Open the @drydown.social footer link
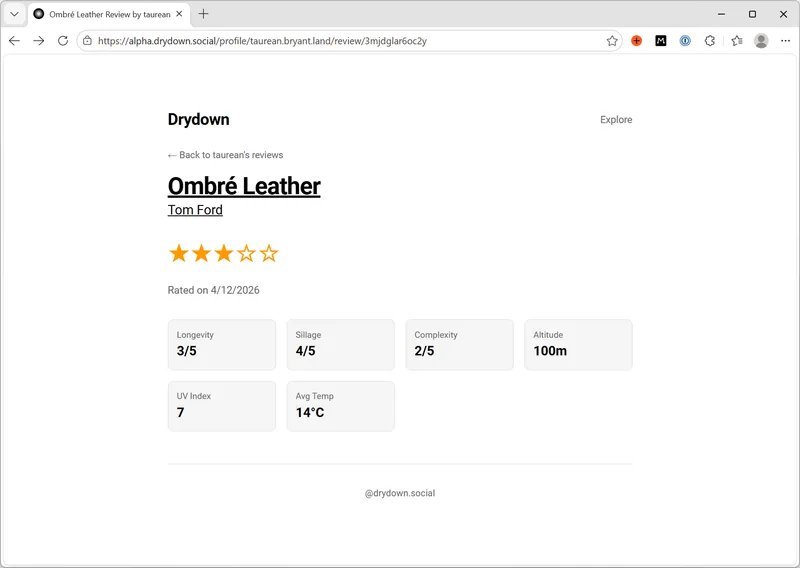The image size is (800, 568). coord(400,493)
